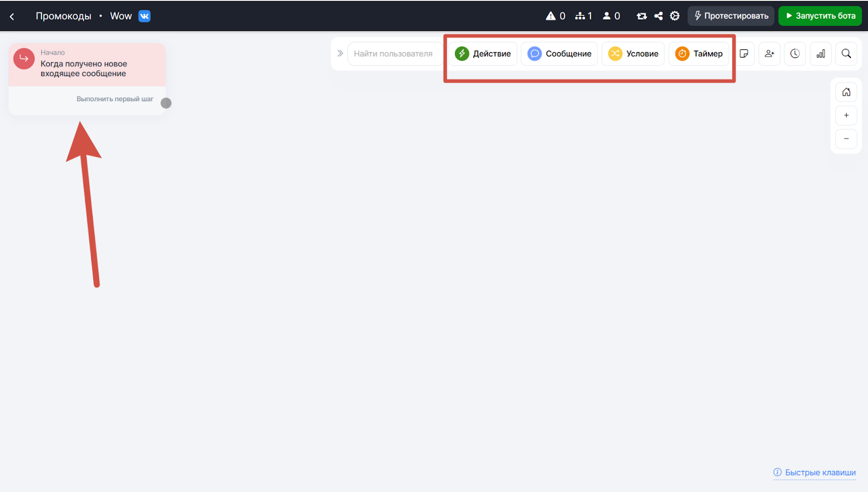Open the statistics bar chart icon

pos(821,54)
